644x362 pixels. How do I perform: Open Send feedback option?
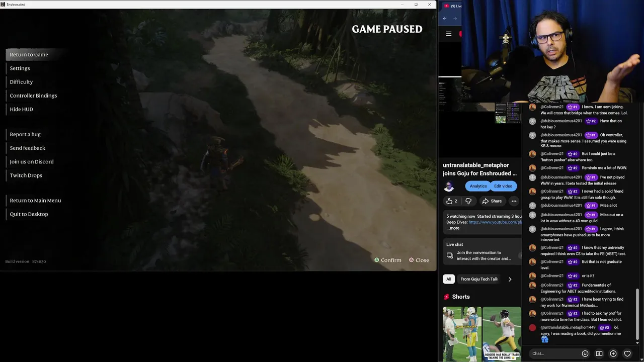pos(28,148)
